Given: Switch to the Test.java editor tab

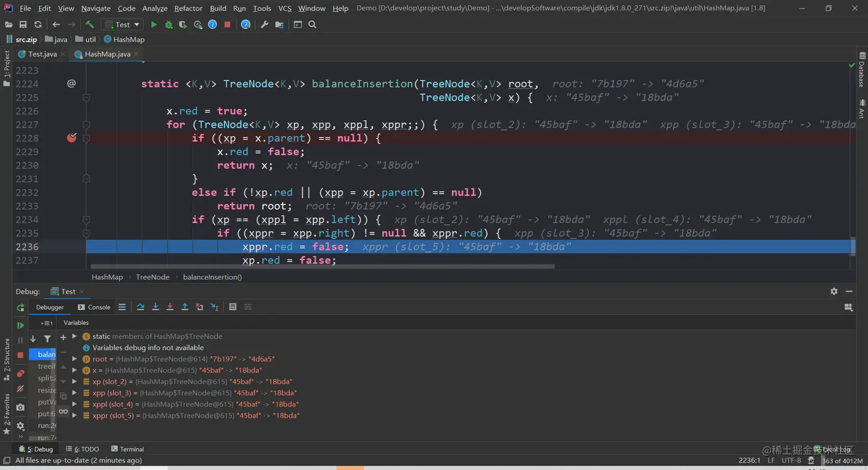Looking at the screenshot, I should 42,54.
